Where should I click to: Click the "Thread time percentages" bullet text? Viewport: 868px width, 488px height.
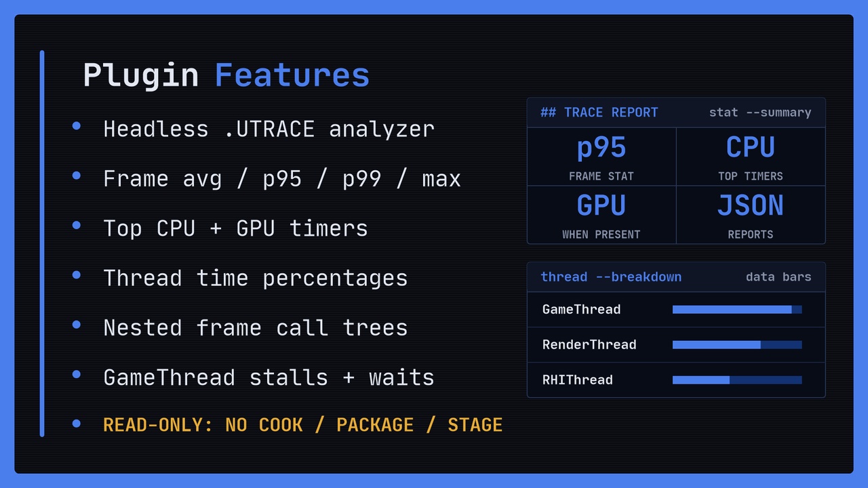tap(256, 278)
